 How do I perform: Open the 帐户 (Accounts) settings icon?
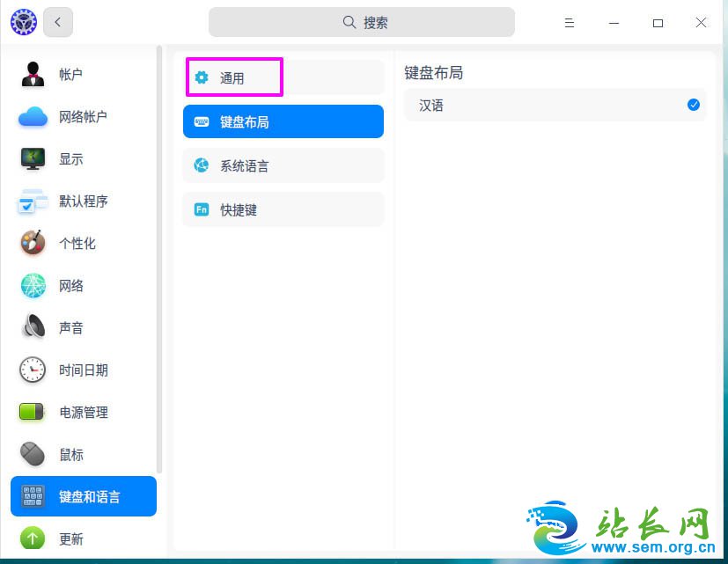(33, 75)
